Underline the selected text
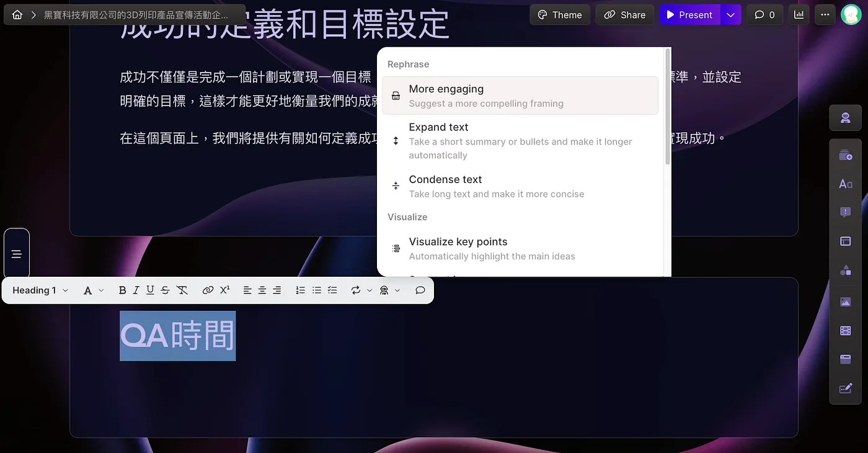868x453 pixels. [150, 290]
